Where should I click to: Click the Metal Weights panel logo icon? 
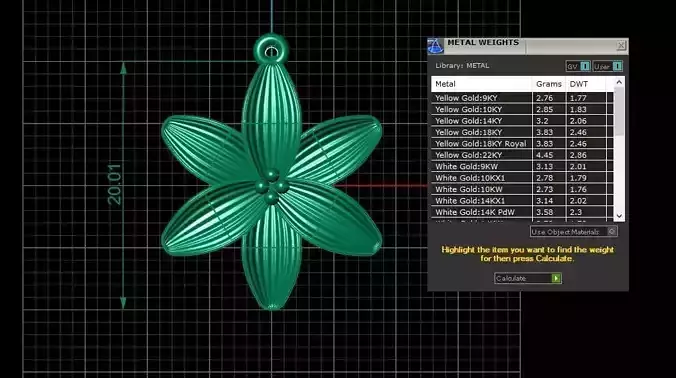pos(435,46)
